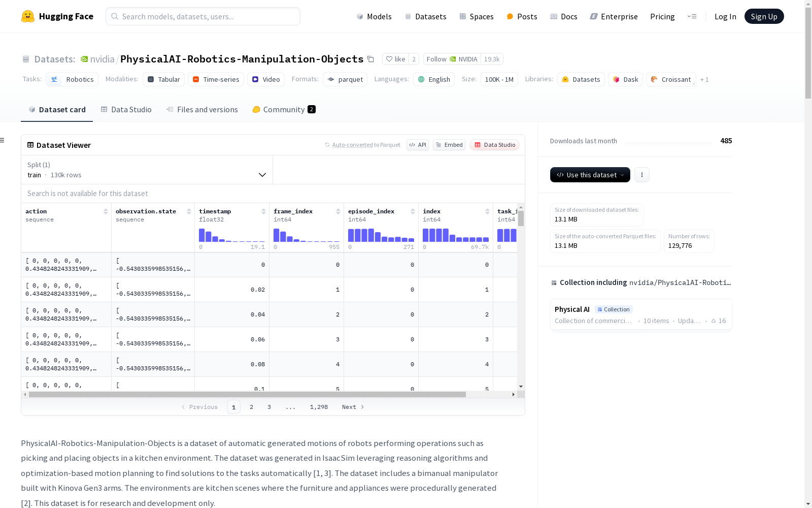Select the Video modality tag
Screen dimensions: 812x508
point(266,79)
